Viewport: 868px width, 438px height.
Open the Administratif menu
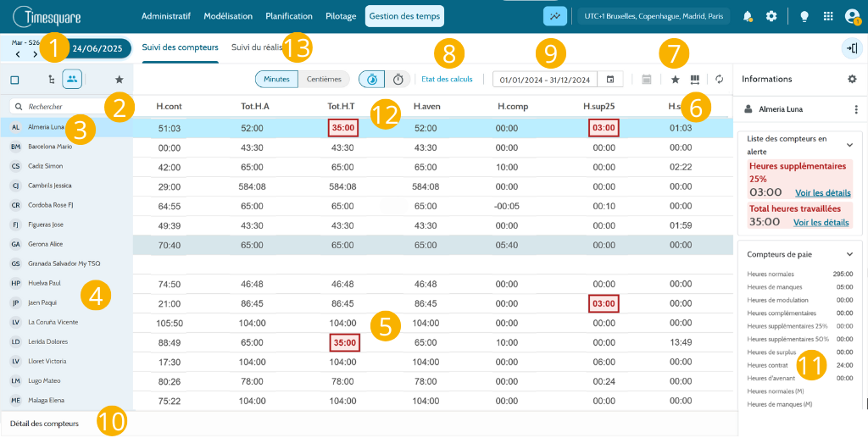click(x=165, y=16)
